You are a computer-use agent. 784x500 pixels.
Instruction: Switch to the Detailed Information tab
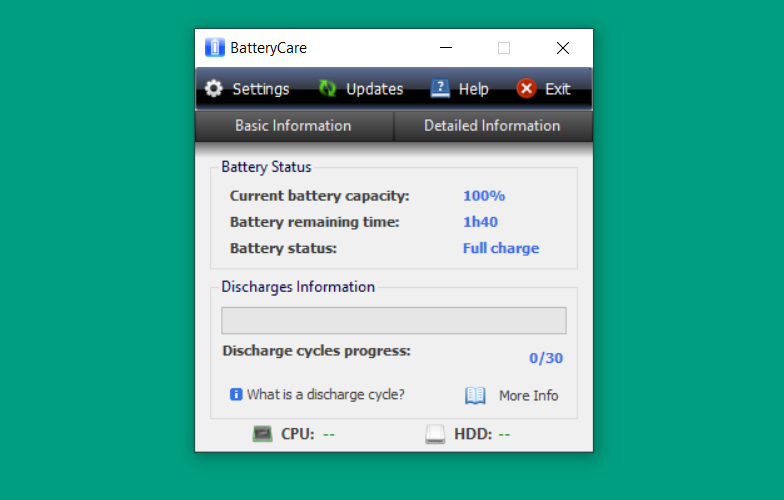[493, 126]
